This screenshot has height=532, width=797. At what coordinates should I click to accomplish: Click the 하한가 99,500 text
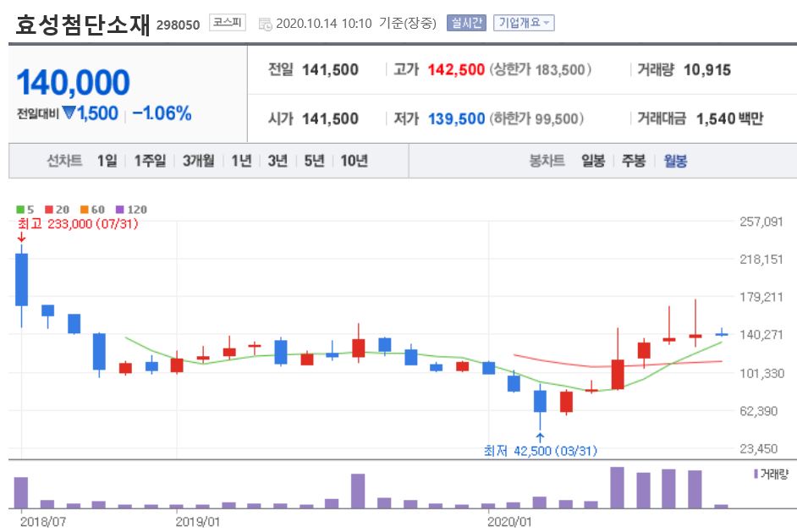(536, 119)
